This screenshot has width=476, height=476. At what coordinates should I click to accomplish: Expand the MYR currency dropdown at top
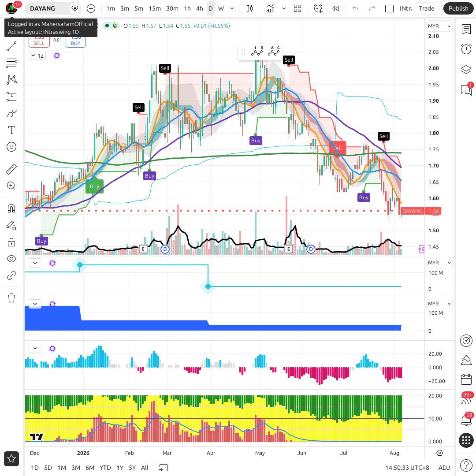pos(439,26)
